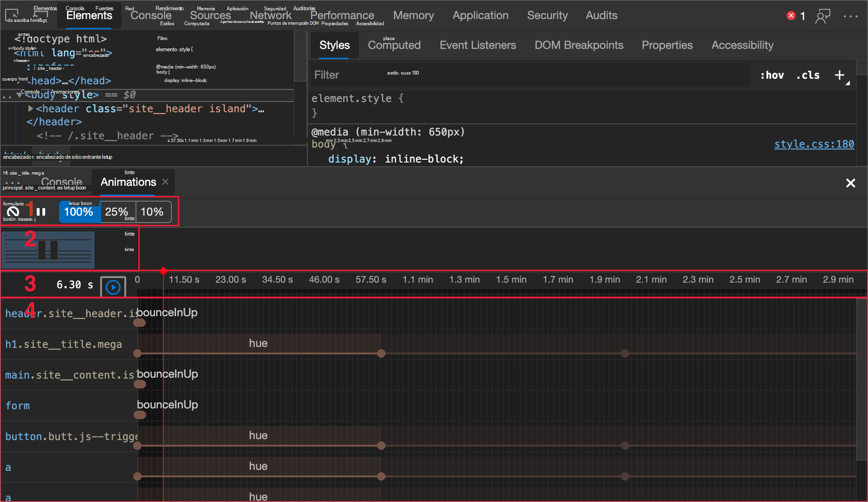Open the feedback icon in toolbar

coord(822,16)
